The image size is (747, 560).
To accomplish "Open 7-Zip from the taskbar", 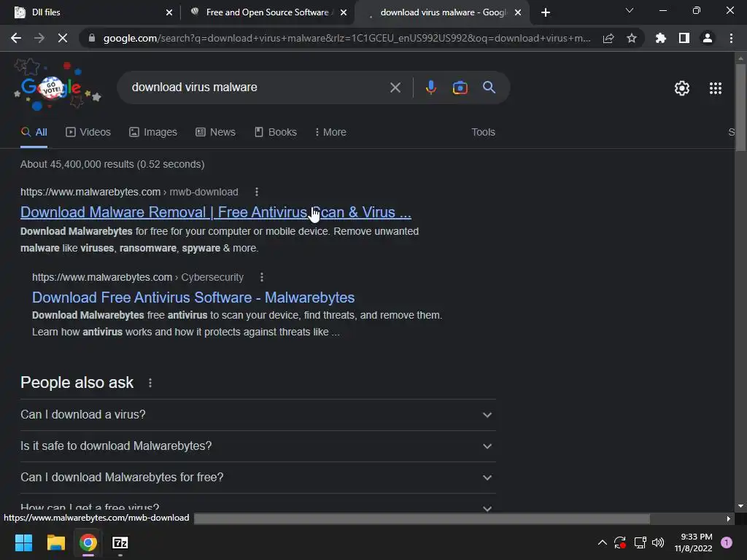I will [120, 542].
